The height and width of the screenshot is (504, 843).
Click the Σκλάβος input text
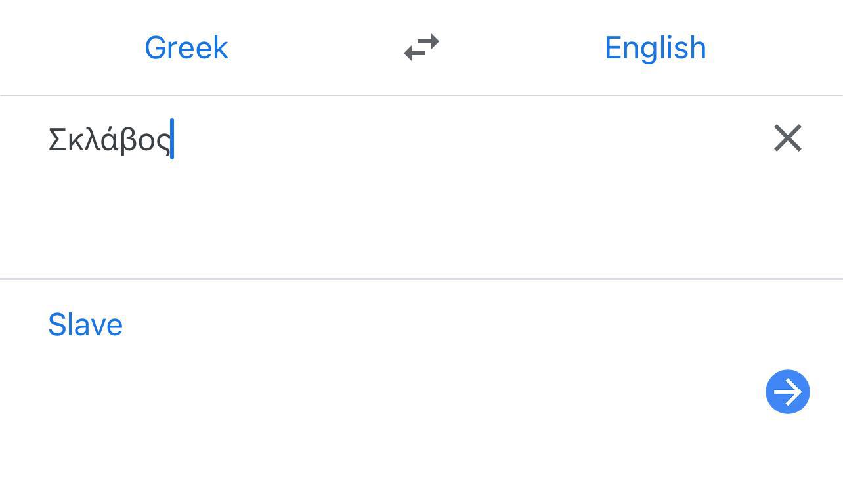[x=110, y=139]
